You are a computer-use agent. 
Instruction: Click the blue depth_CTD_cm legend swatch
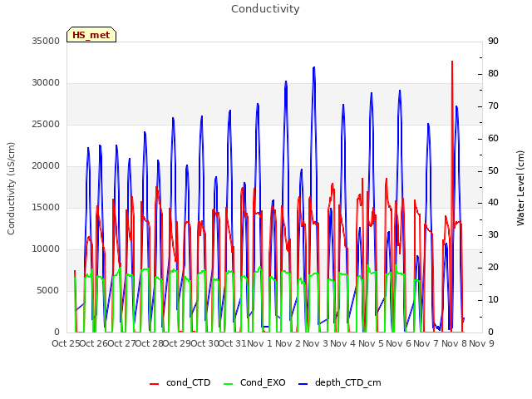click(303, 384)
